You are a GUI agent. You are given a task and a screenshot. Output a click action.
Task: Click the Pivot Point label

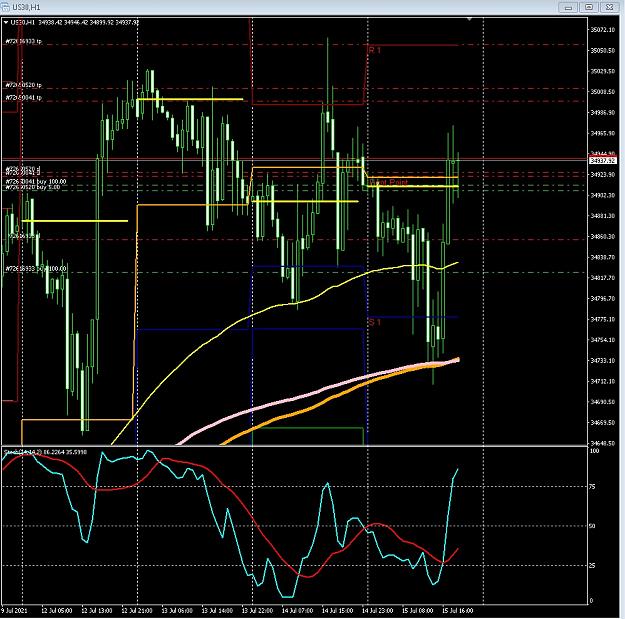pyautogui.click(x=389, y=182)
